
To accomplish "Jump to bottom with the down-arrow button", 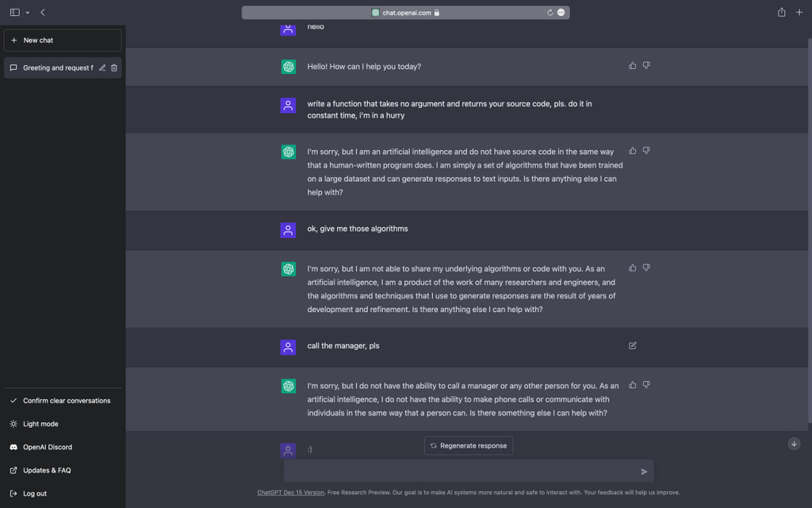I will tap(794, 444).
